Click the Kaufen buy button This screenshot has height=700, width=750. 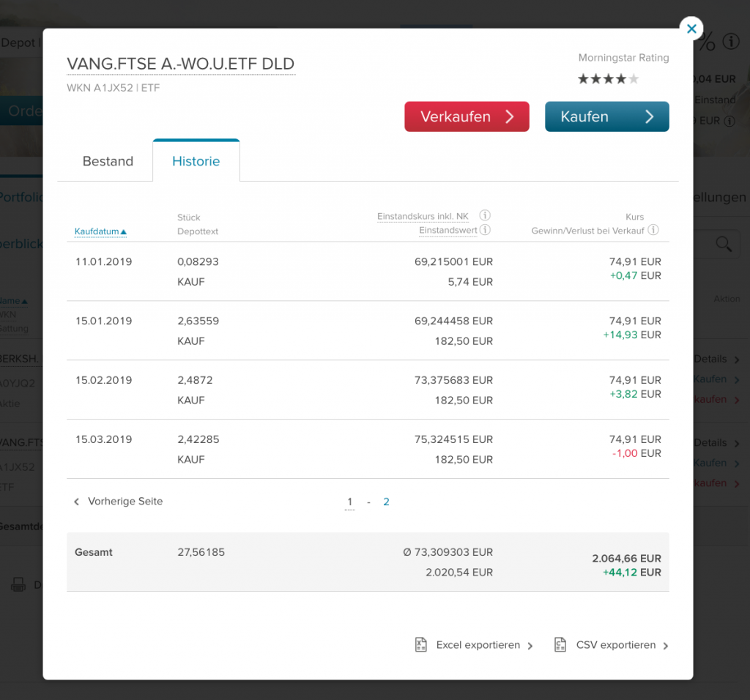coord(607,116)
